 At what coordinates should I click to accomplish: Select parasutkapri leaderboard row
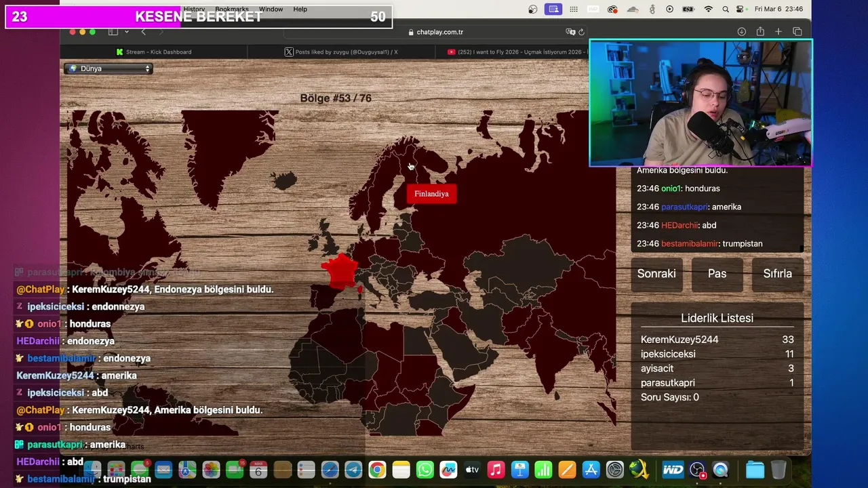pyautogui.click(x=717, y=383)
